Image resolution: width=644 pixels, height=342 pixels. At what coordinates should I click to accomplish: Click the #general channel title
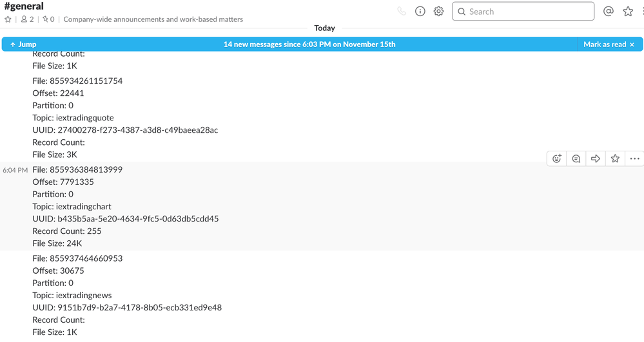pyautogui.click(x=24, y=6)
